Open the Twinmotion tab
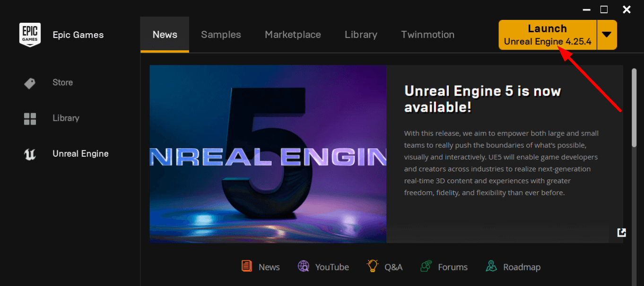The image size is (644, 286). pyautogui.click(x=427, y=35)
